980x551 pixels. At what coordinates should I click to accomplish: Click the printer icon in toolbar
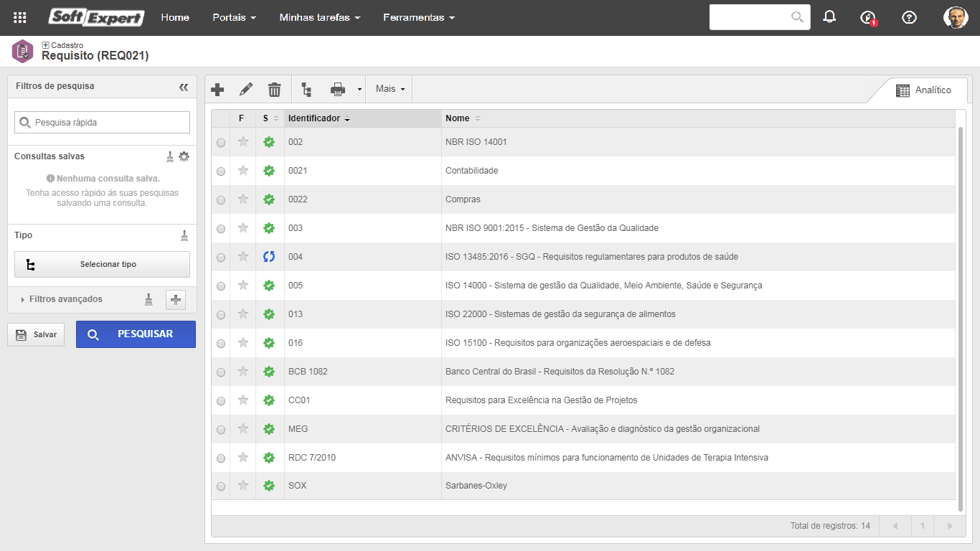tap(338, 90)
